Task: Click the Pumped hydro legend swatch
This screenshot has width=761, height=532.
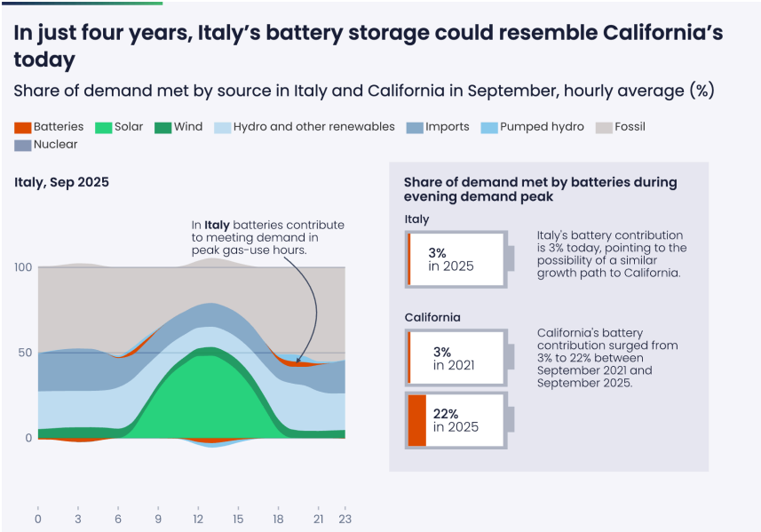Action: point(488,128)
